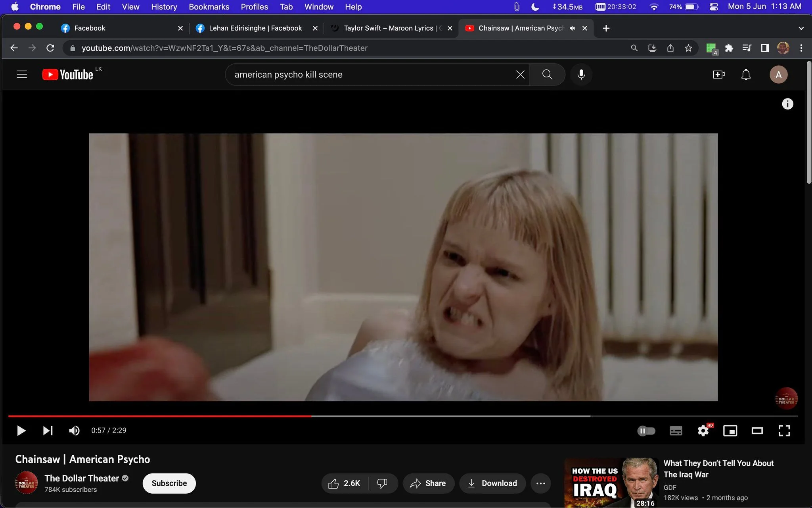This screenshot has height=508, width=812.
Task: Reload the current page
Action: (x=50, y=48)
